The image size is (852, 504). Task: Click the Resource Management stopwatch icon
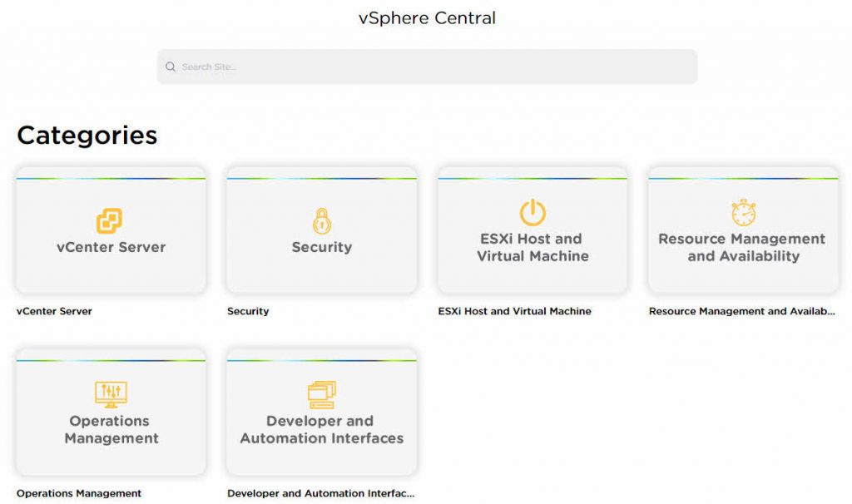[743, 212]
